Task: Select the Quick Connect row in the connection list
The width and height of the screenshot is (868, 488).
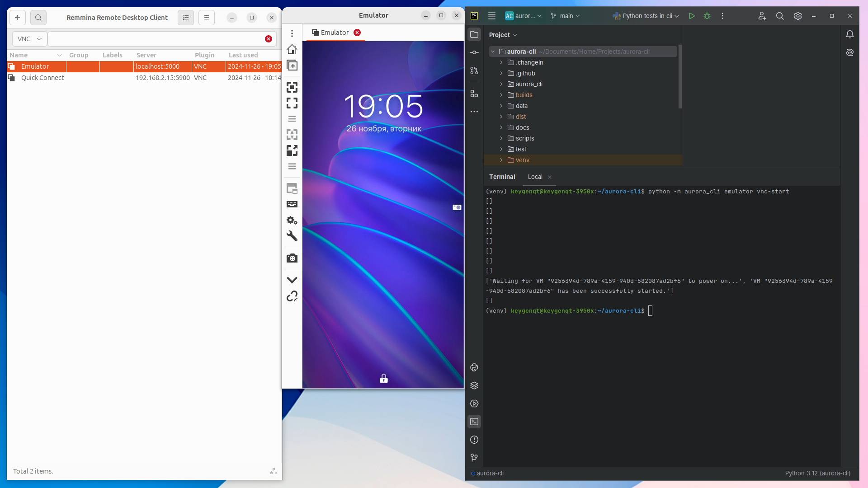Action: pyautogui.click(x=42, y=78)
